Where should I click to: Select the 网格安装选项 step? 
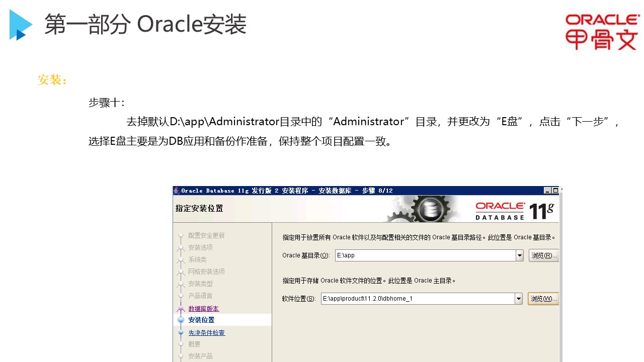(x=206, y=271)
